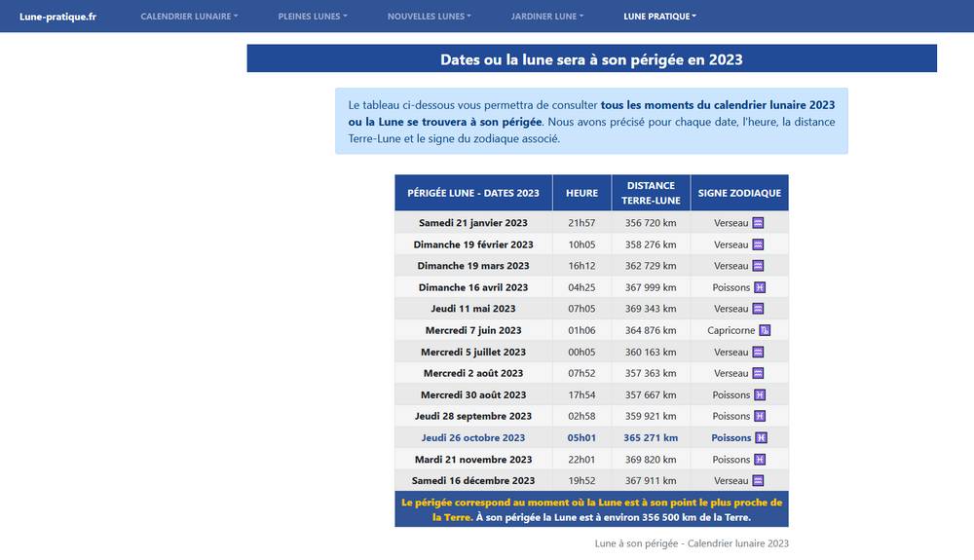
Task: Click the Distance Terre-Lune column header
Action: 651,193
